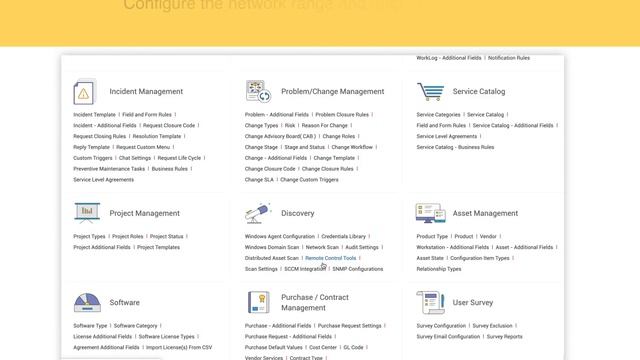Click the User Survey scroll icon
The width and height of the screenshot is (640, 360).
[x=431, y=302]
